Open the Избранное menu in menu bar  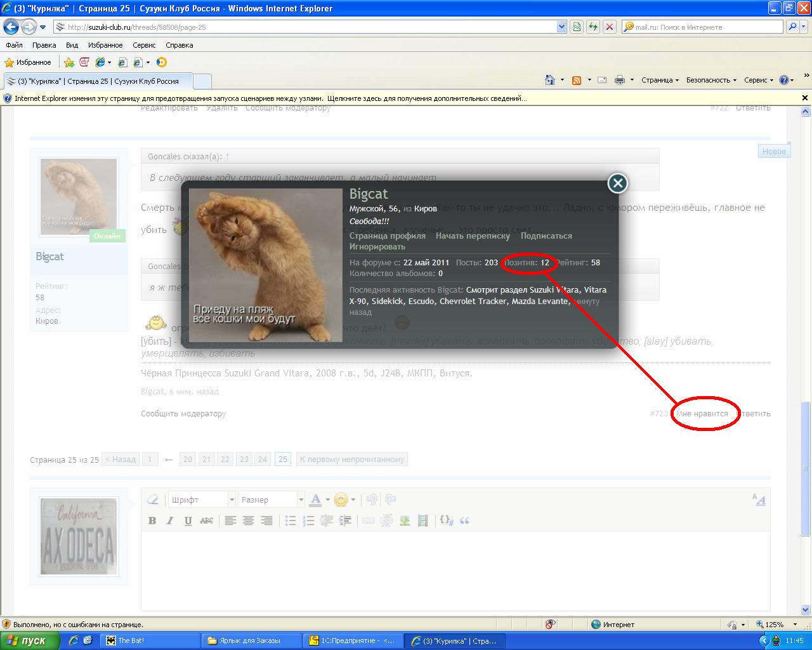tap(105, 45)
